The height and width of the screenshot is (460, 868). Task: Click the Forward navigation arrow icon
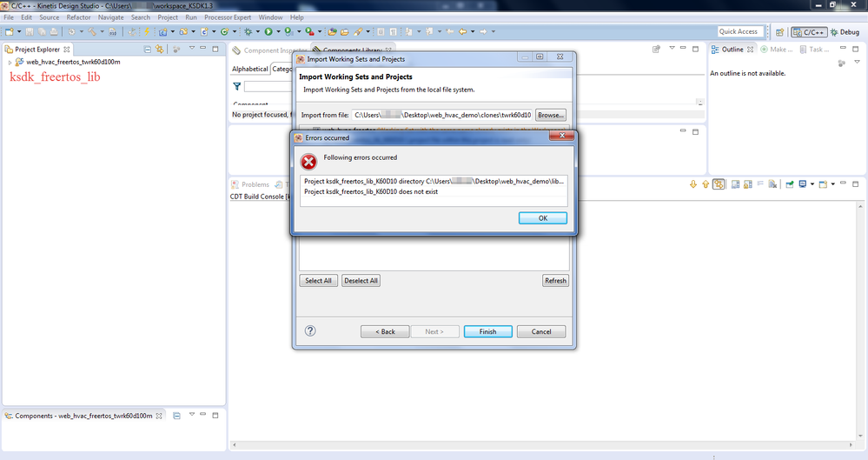click(483, 32)
